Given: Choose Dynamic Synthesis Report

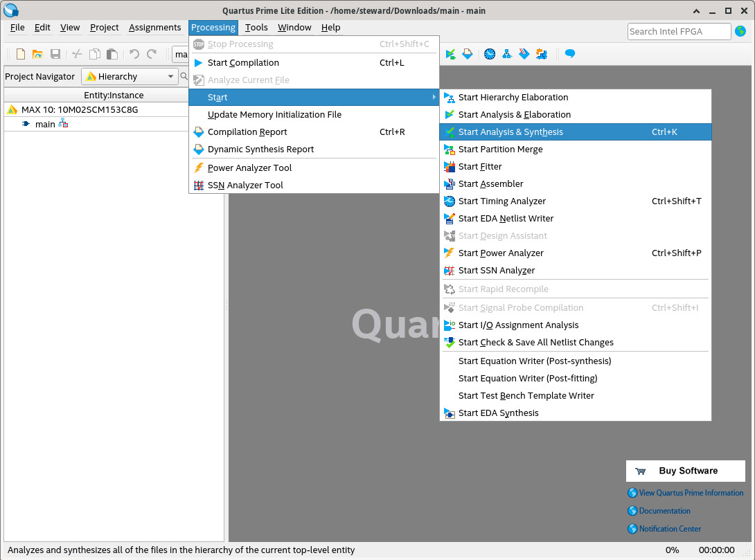Looking at the screenshot, I should point(314,149).
